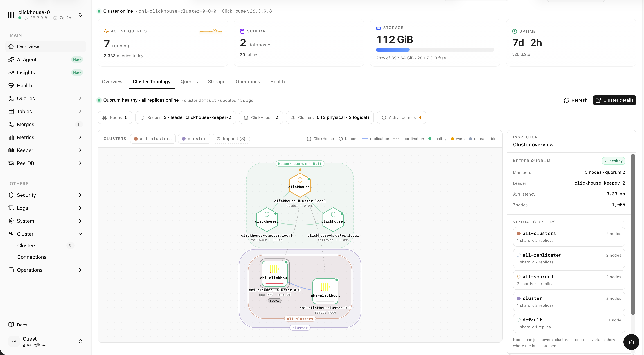Switch to the Cluster Topology tab
644x355 pixels.
(152, 82)
